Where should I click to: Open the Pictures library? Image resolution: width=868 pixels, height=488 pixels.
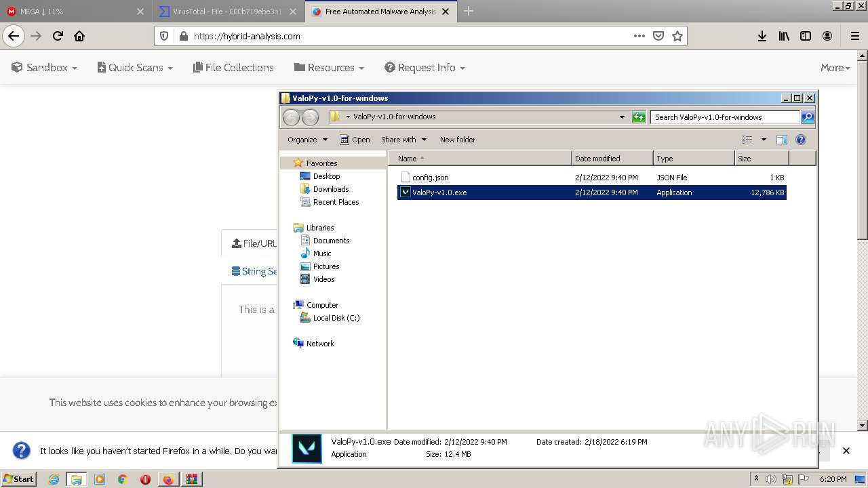[326, 266]
